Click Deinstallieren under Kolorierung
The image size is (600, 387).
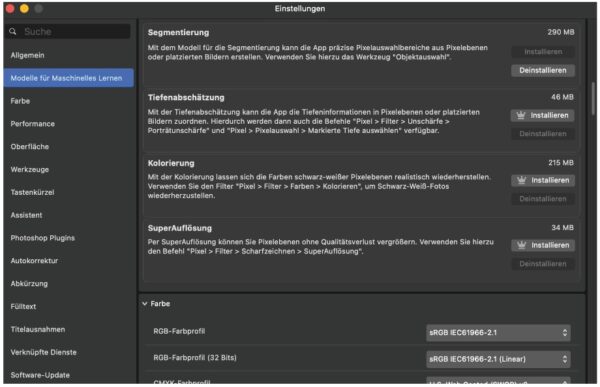(543, 199)
